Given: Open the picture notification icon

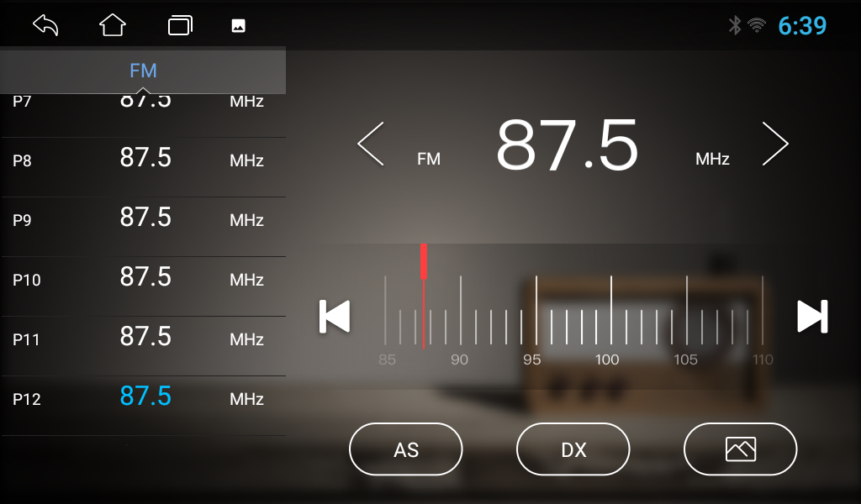Looking at the screenshot, I should (238, 26).
